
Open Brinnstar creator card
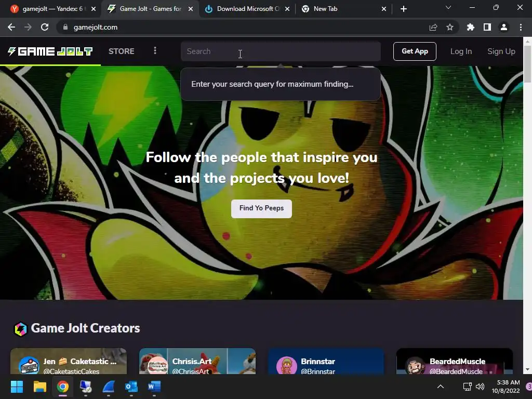point(326,362)
